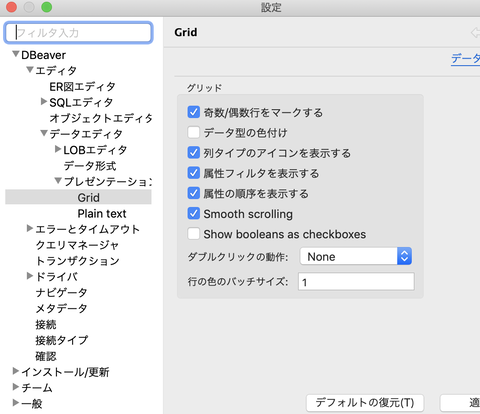Uncheck 属性フィルタを表示する checkbox
The image size is (480, 414).
coord(194,173)
